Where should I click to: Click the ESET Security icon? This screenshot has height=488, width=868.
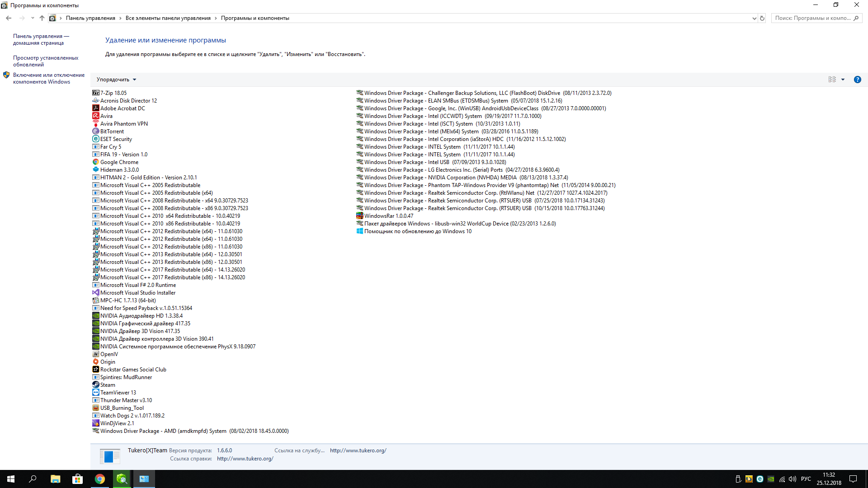[x=95, y=139]
